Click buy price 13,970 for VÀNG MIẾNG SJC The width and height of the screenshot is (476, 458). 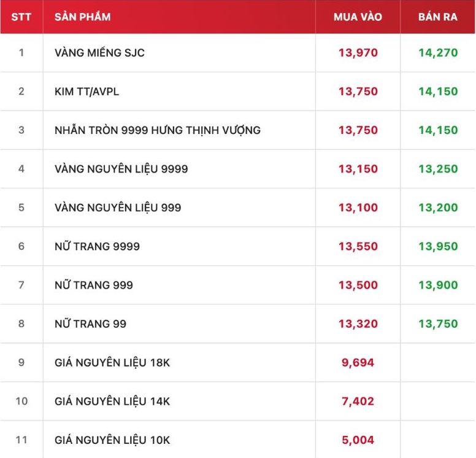[358, 53]
